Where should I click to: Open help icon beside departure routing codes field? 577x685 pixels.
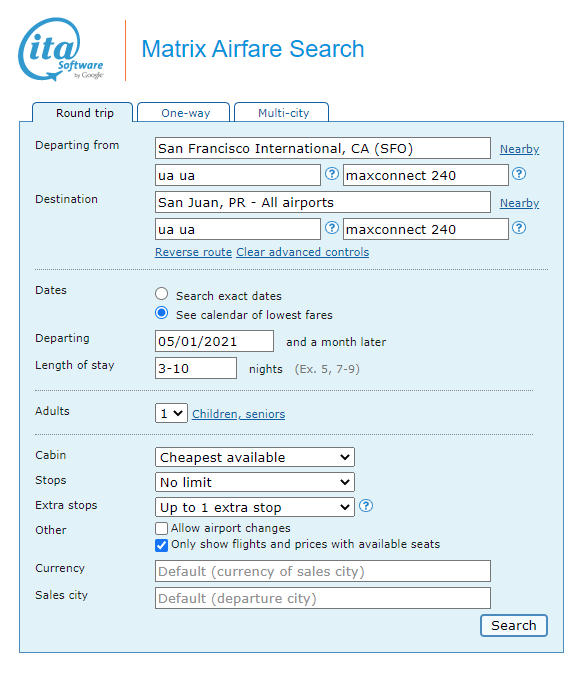(332, 174)
